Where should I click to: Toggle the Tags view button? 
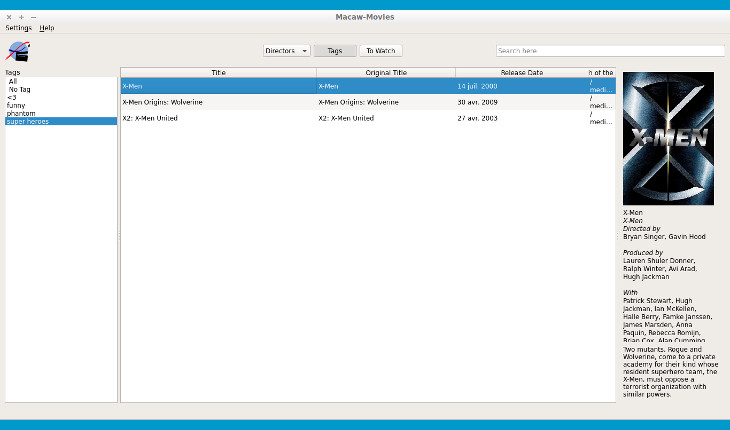click(x=335, y=51)
